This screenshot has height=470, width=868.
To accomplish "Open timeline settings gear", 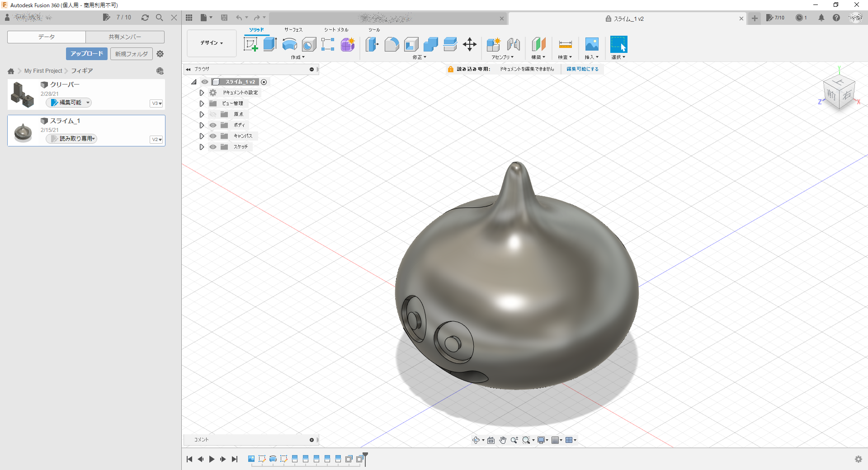I will coord(858,459).
